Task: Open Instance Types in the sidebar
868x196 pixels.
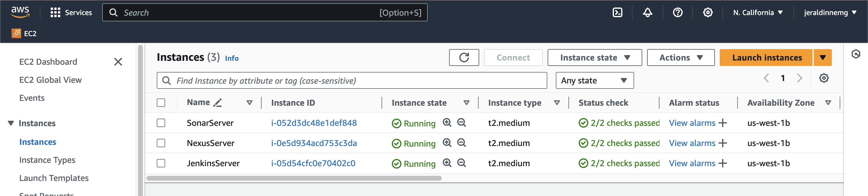Action: click(x=47, y=160)
